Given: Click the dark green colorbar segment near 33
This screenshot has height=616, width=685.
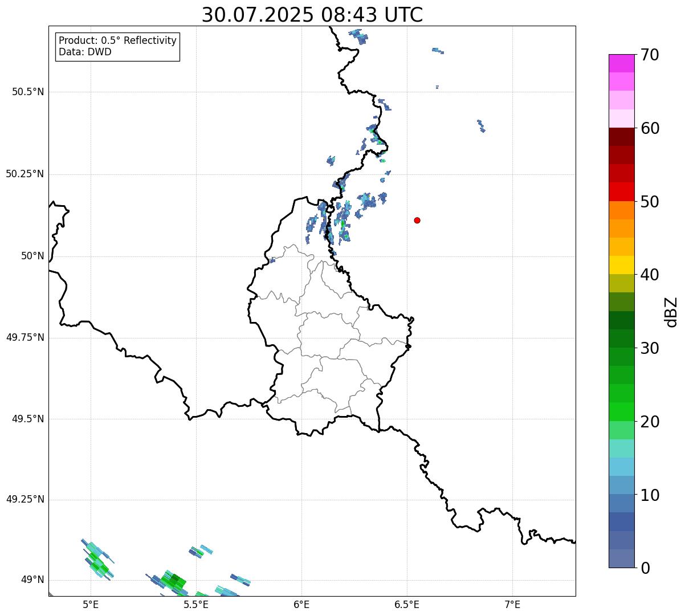Looking at the screenshot, I should click(622, 320).
